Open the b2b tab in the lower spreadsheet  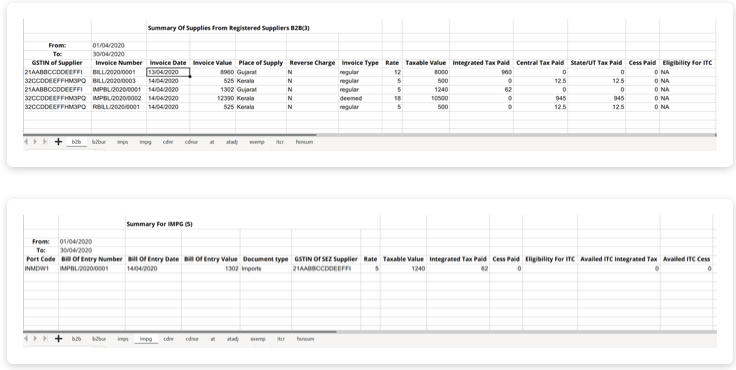[x=77, y=339]
